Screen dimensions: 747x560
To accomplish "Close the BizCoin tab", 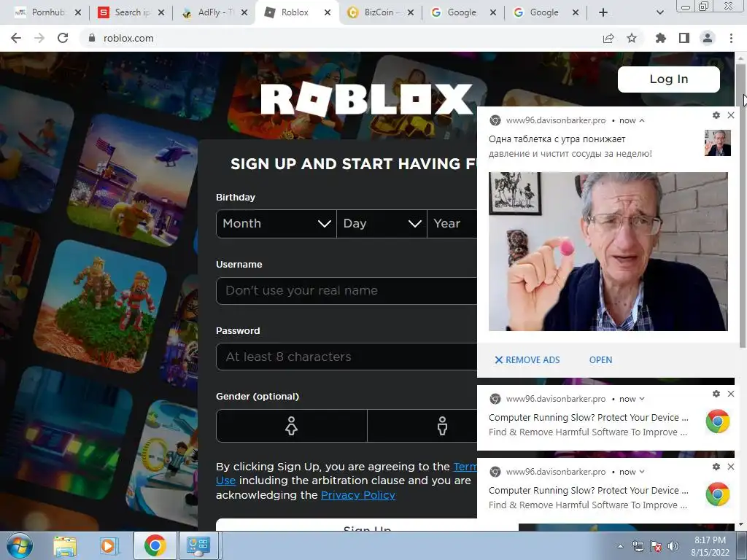I will [411, 12].
